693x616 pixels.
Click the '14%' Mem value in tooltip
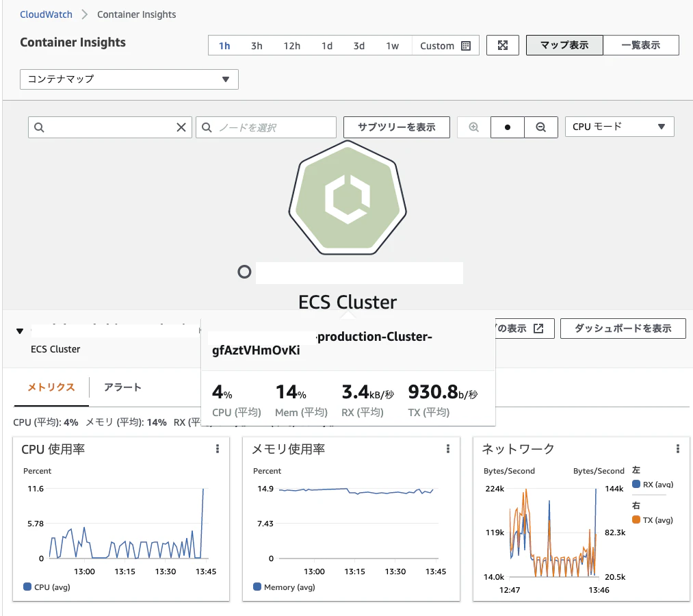click(x=291, y=392)
